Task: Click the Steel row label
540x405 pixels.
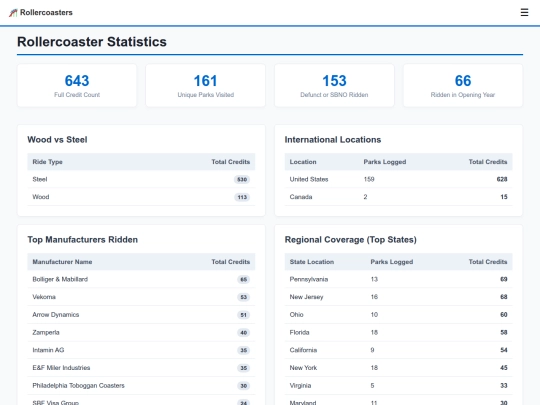Action: (40, 179)
